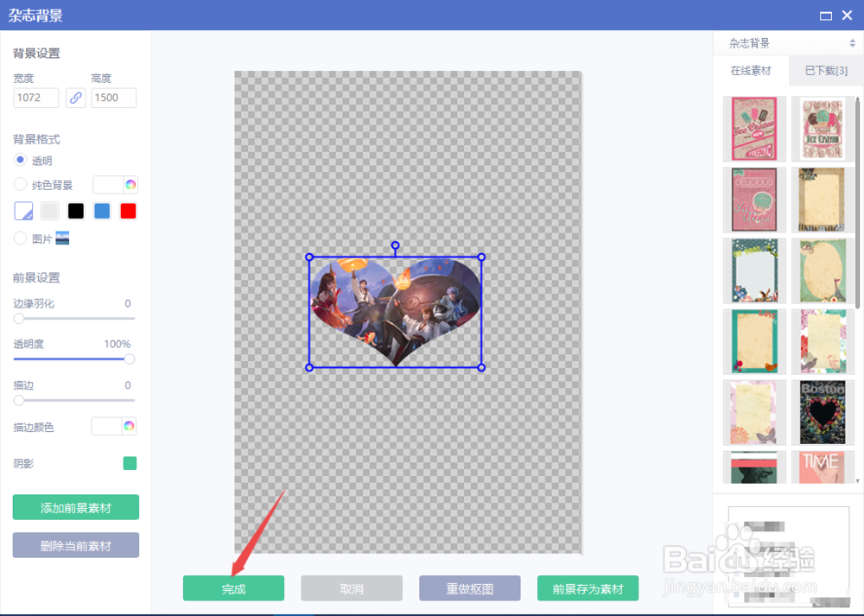Pick the red color swatch
The height and width of the screenshot is (616, 864).
(x=128, y=211)
